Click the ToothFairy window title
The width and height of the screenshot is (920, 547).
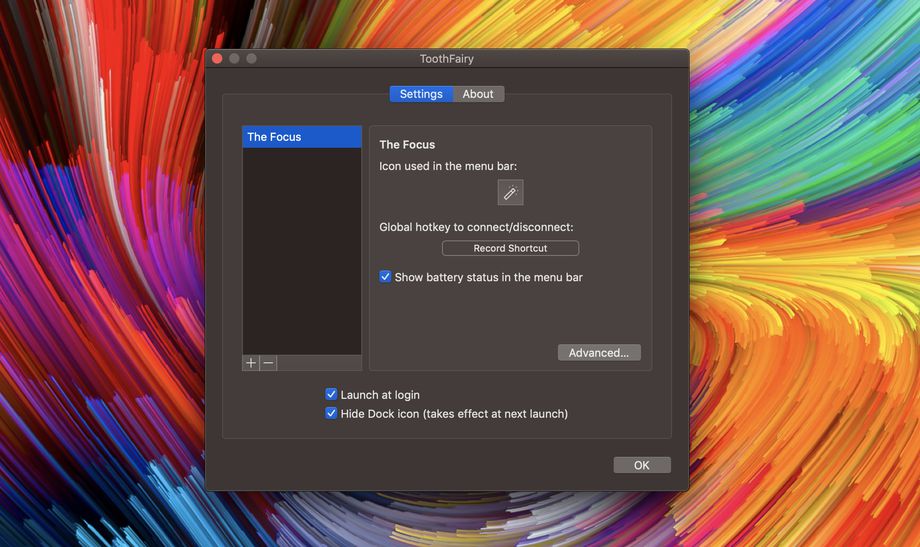[447, 59]
